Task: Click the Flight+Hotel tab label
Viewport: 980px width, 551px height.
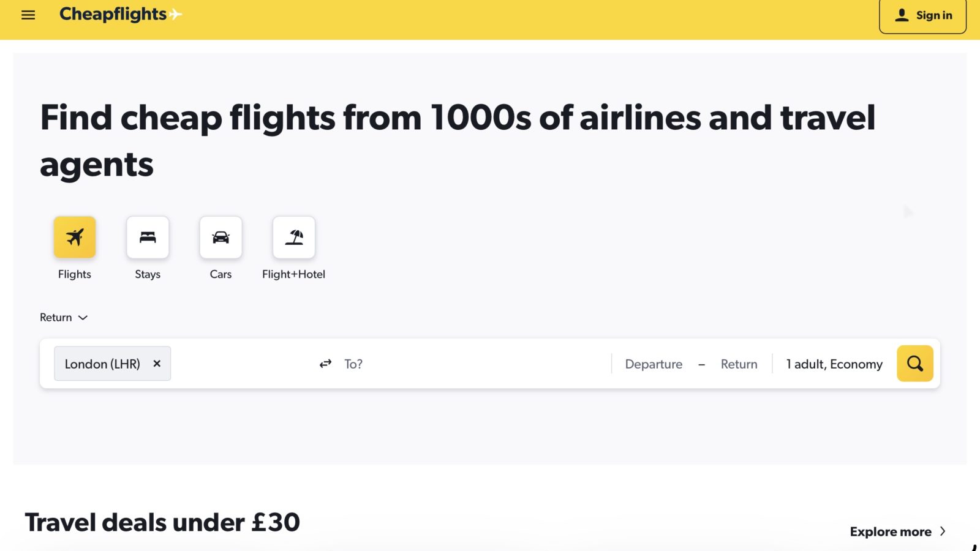Action: (x=293, y=274)
